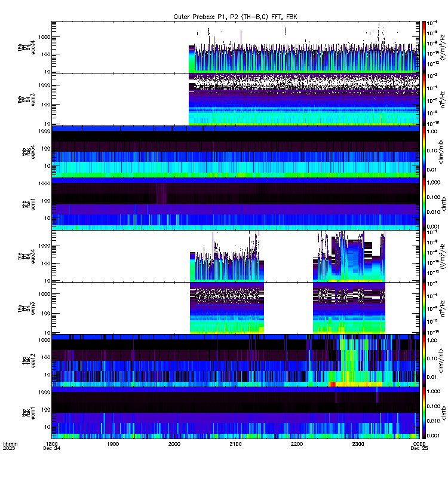
Task: Select the thc fff 64 scm3 panel label
Action: [x=26, y=308]
